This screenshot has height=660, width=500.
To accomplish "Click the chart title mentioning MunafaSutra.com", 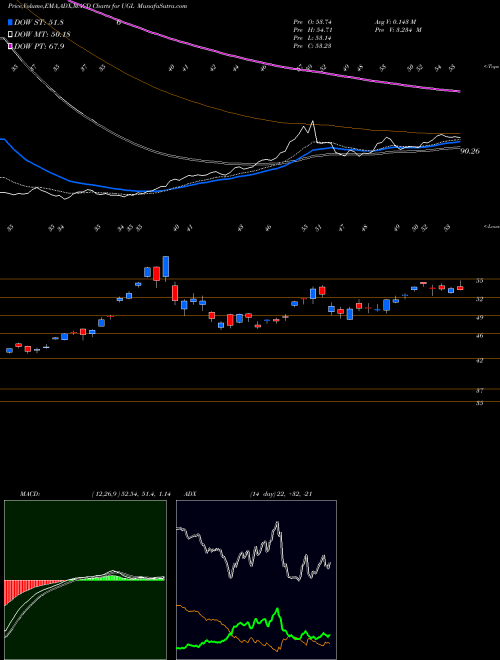I will 97,6.
